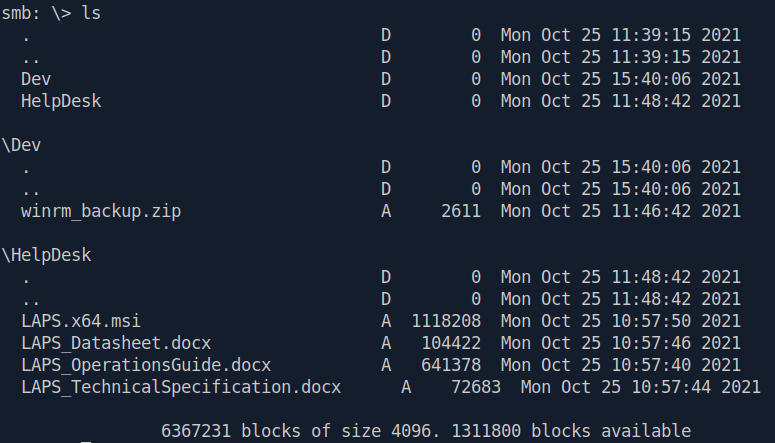Image resolution: width=775 pixels, height=443 pixels.
Task: Click the size 72683 of LAPS_TechnicalSpecification.docx
Action: (476, 387)
